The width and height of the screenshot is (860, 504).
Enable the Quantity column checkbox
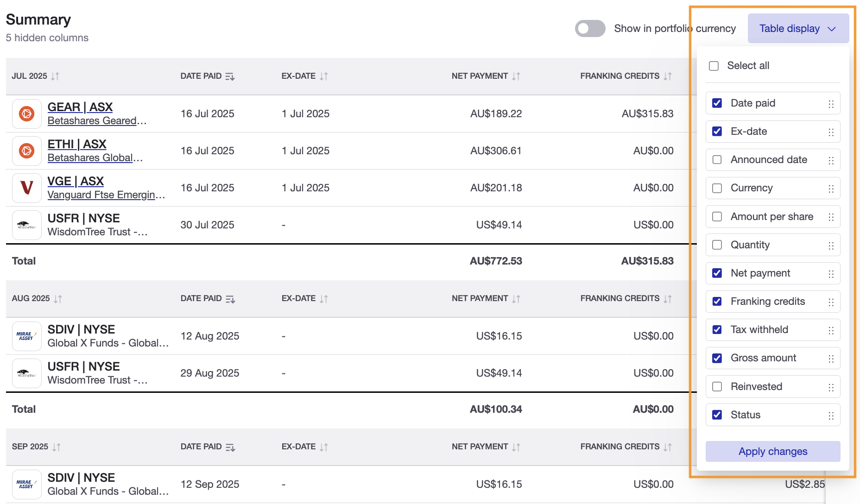(x=717, y=245)
